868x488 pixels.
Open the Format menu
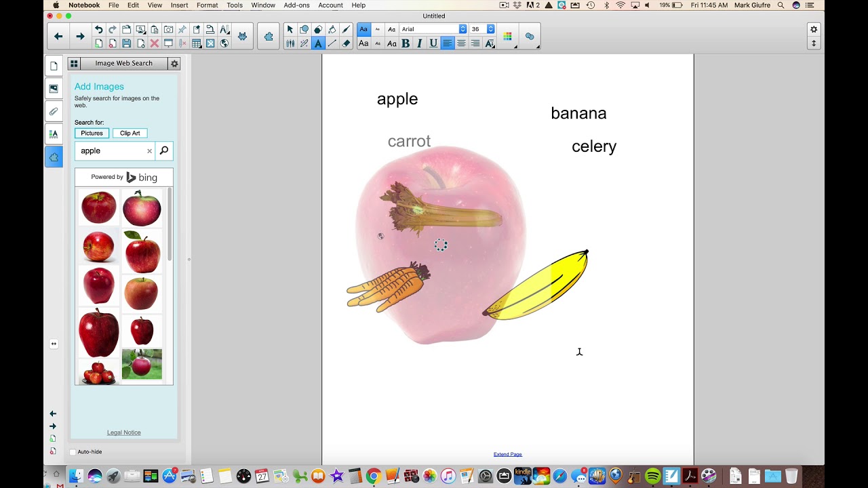coord(207,5)
